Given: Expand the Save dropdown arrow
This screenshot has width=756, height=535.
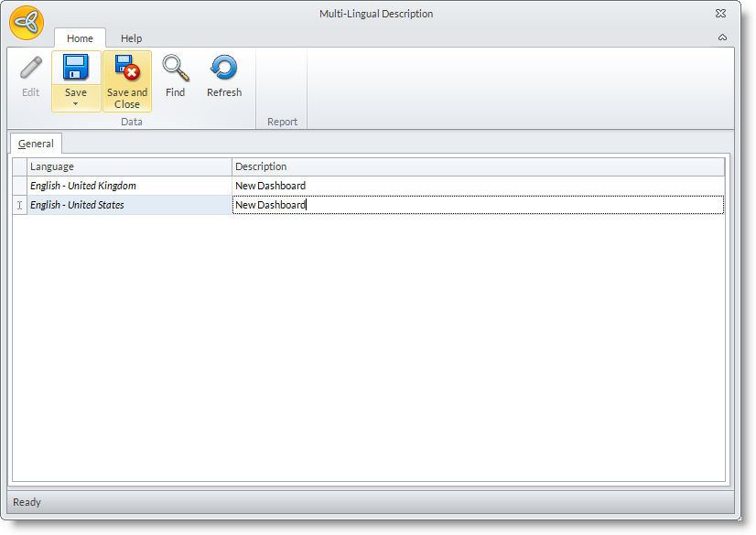Looking at the screenshot, I should [76, 104].
